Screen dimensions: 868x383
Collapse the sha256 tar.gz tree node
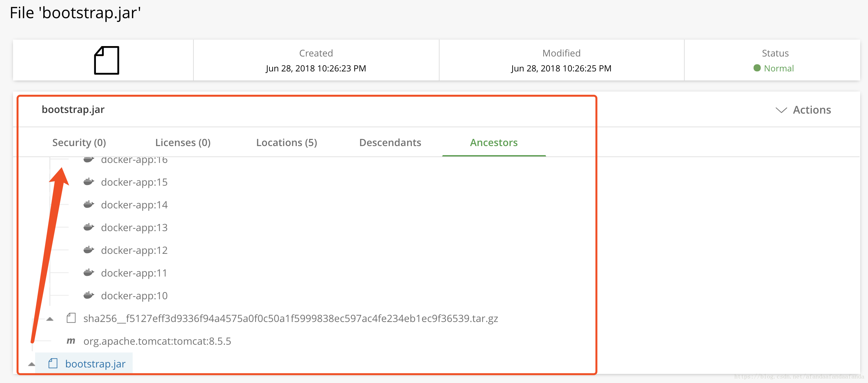pyautogui.click(x=50, y=319)
